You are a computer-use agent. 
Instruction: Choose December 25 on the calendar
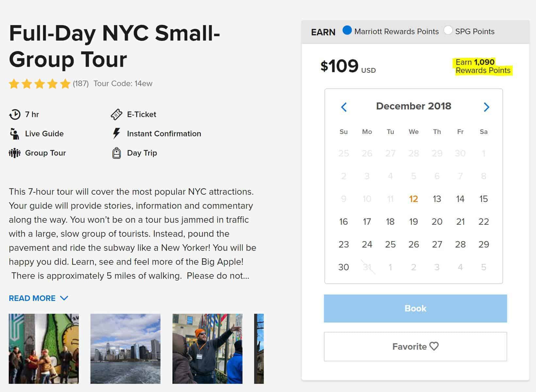(x=390, y=244)
